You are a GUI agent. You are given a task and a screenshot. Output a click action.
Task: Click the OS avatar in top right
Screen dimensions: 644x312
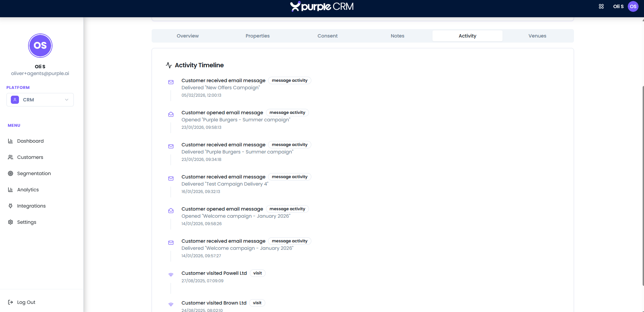pos(633,6)
